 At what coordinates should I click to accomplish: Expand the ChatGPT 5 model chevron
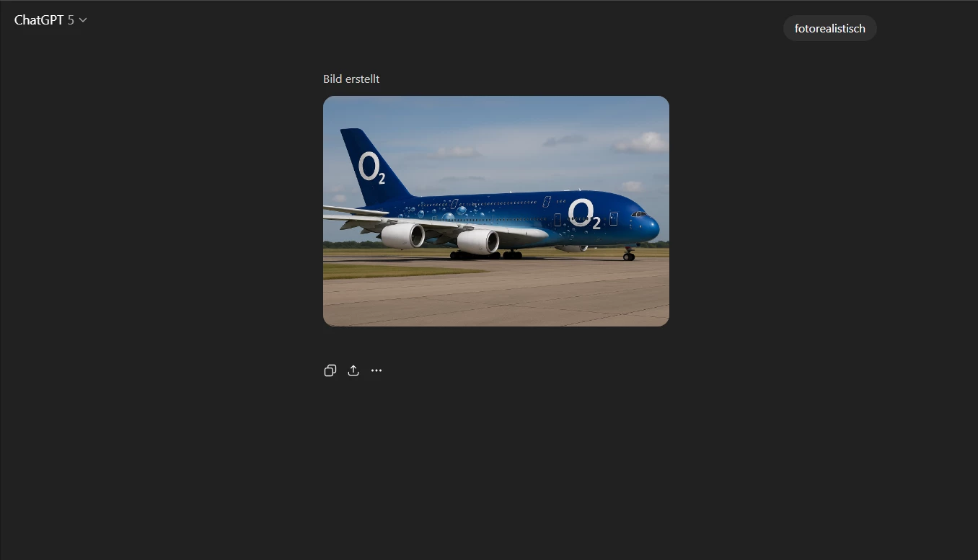83,20
